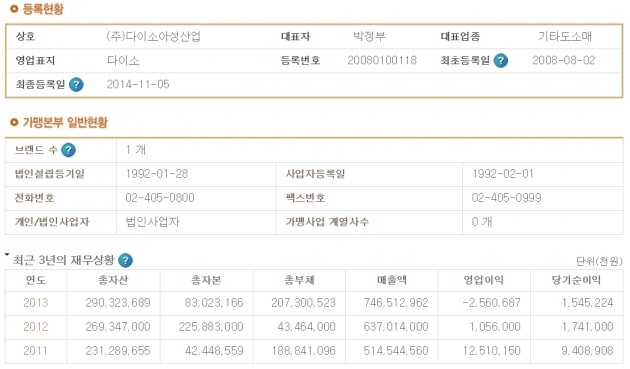The image size is (630, 369).
Task: Click help icon next to 최초등록일
Action: point(500,61)
